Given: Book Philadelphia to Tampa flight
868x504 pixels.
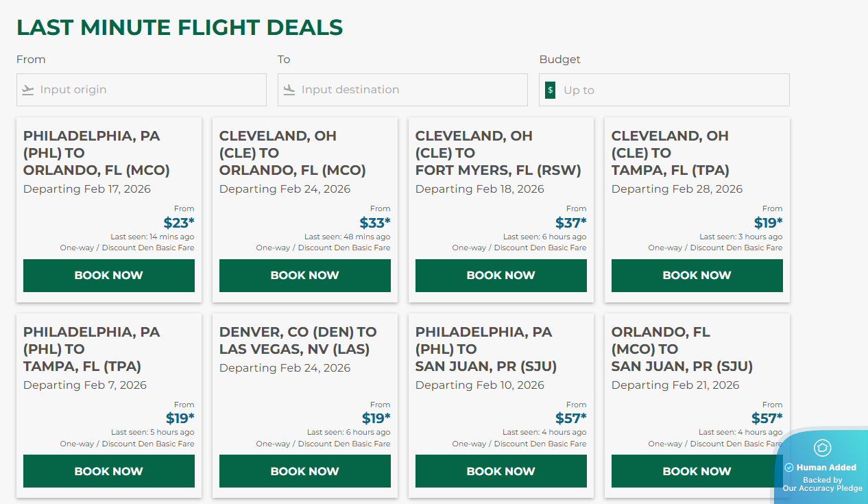Looking at the screenshot, I should [109, 472].
